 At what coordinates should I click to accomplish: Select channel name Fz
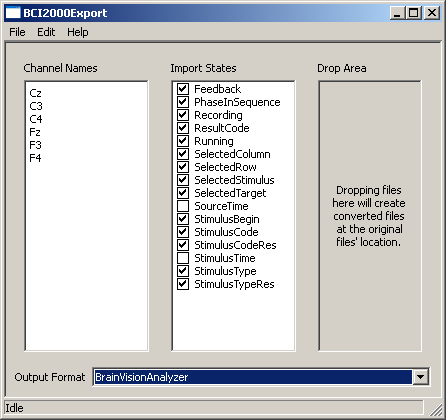click(x=35, y=132)
